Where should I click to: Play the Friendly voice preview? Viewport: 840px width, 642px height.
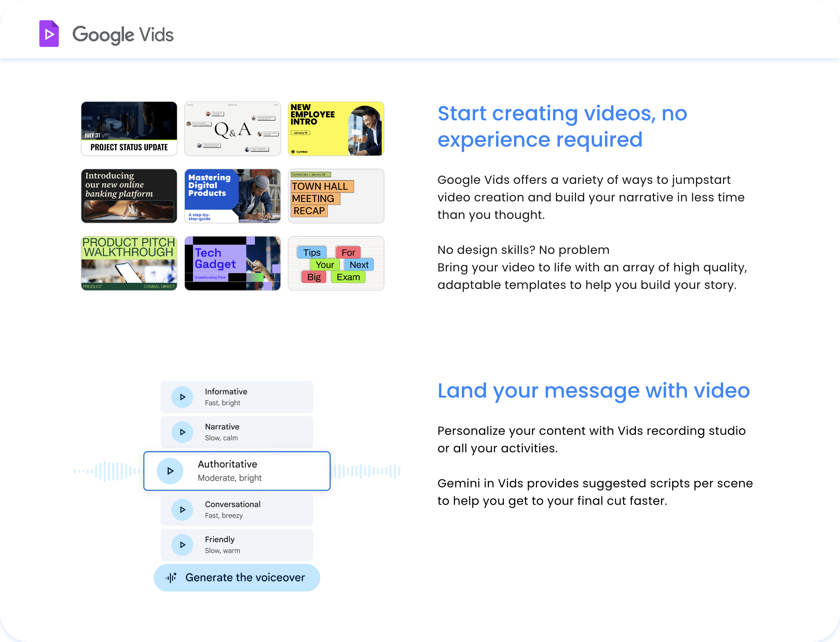point(182,545)
